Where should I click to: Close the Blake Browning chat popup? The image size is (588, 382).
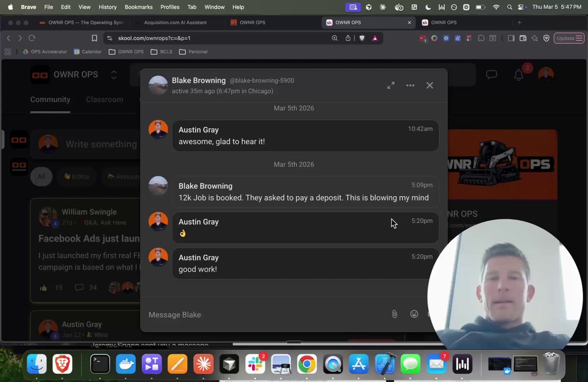[430, 85]
